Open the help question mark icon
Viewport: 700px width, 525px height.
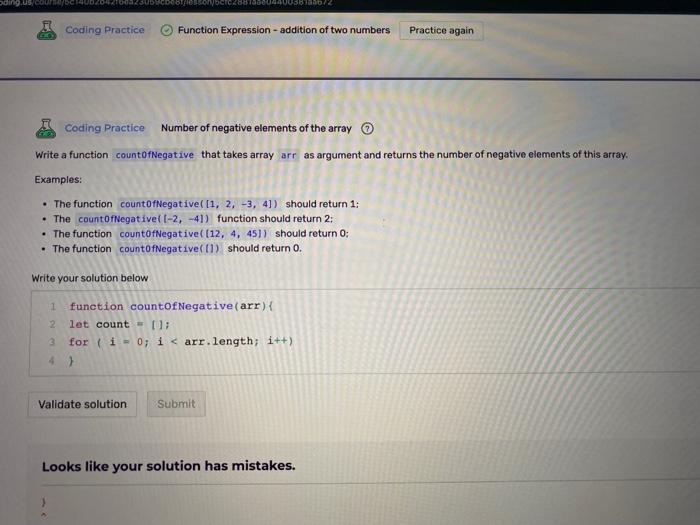(367, 129)
